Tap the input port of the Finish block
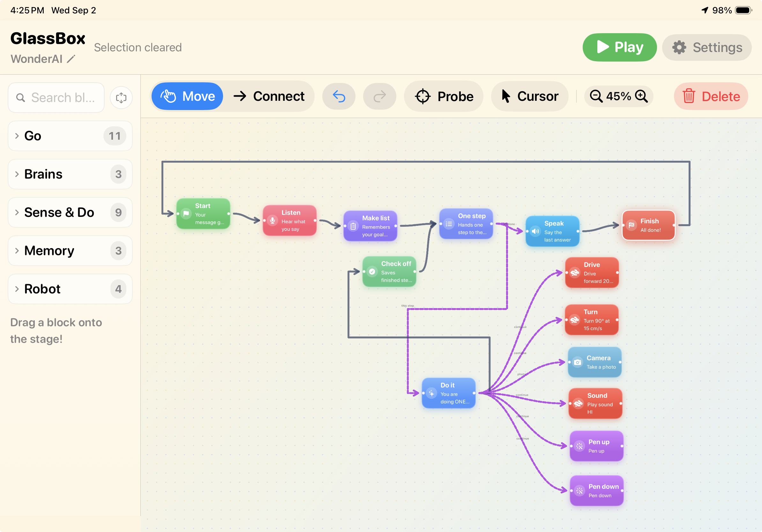The width and height of the screenshot is (762, 532). click(624, 225)
